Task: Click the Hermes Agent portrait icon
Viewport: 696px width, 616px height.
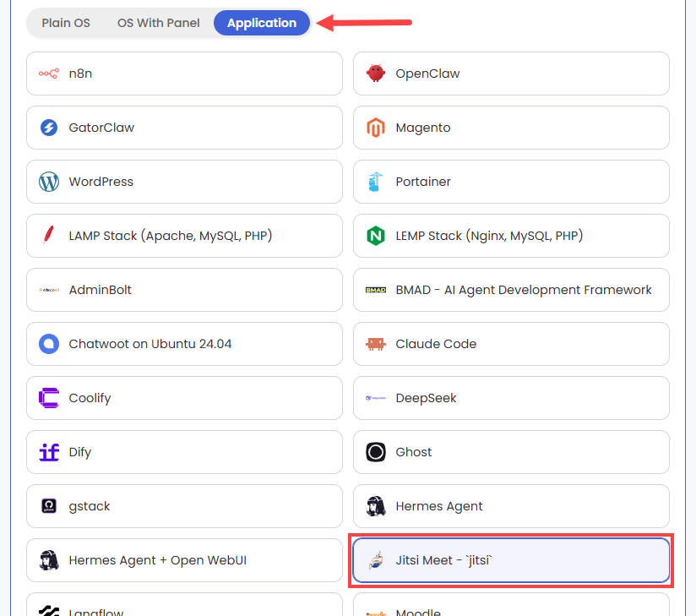Action: pyautogui.click(x=376, y=506)
